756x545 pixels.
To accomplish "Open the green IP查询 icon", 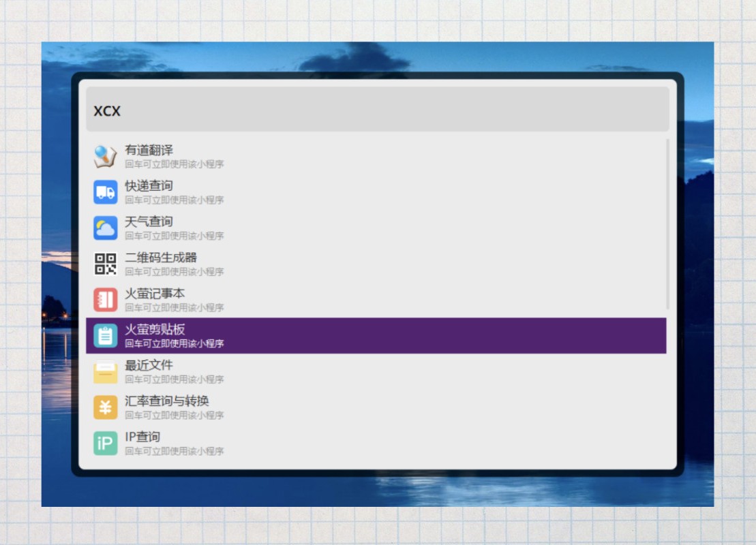I will tap(105, 443).
